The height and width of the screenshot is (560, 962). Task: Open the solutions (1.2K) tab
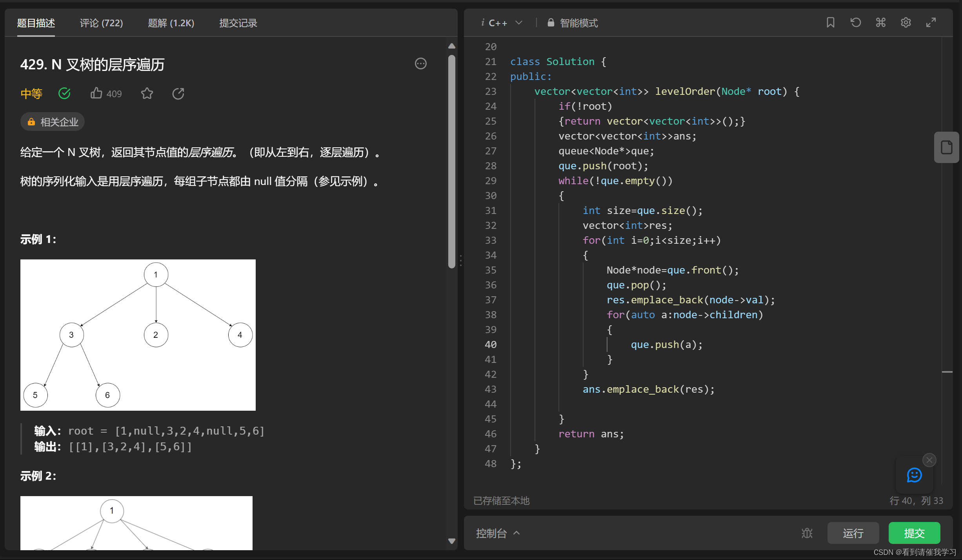[171, 23]
